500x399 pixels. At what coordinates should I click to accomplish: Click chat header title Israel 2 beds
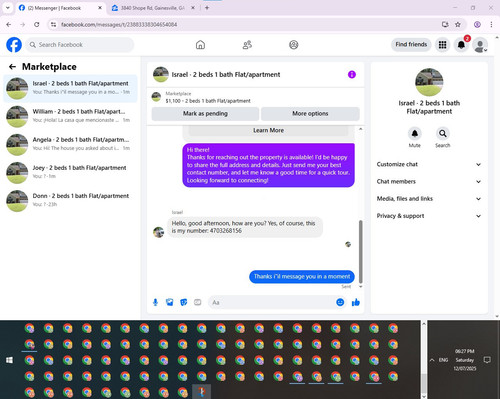[x=226, y=75]
